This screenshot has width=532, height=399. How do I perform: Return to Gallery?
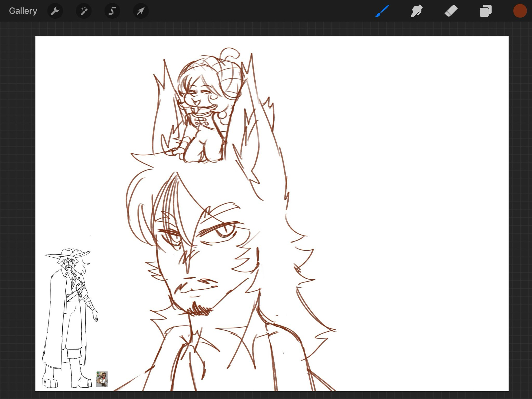pos(23,11)
